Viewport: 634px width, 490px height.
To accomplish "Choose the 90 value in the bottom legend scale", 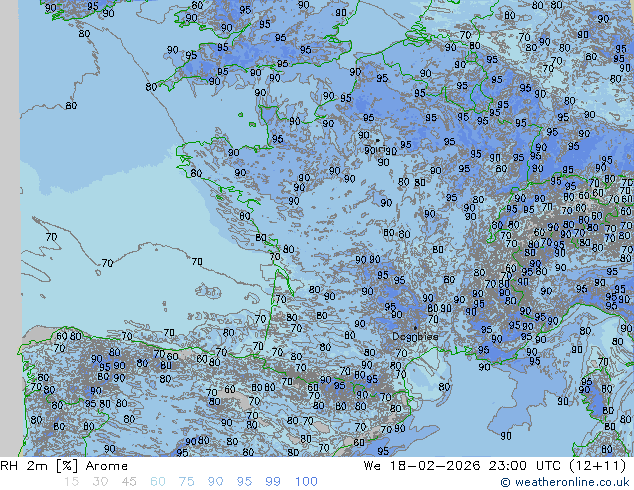I will tap(215, 482).
